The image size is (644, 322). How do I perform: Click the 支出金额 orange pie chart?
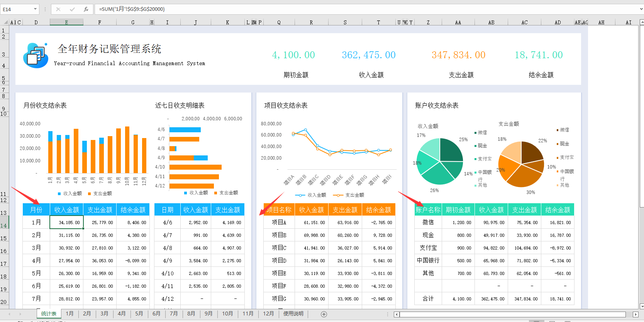pyautogui.click(x=521, y=164)
